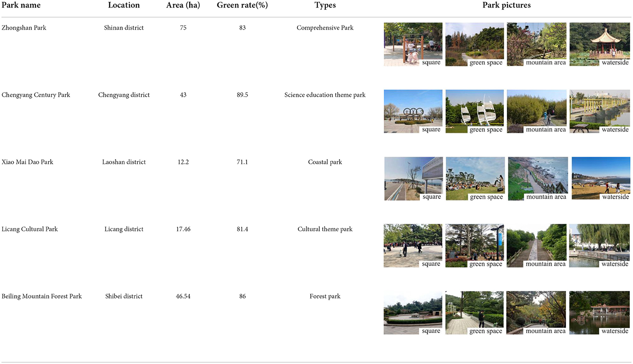Open Licang Cultural Park waterside photo
Image resolution: width=633 pixels, height=364 pixels.
(x=599, y=246)
